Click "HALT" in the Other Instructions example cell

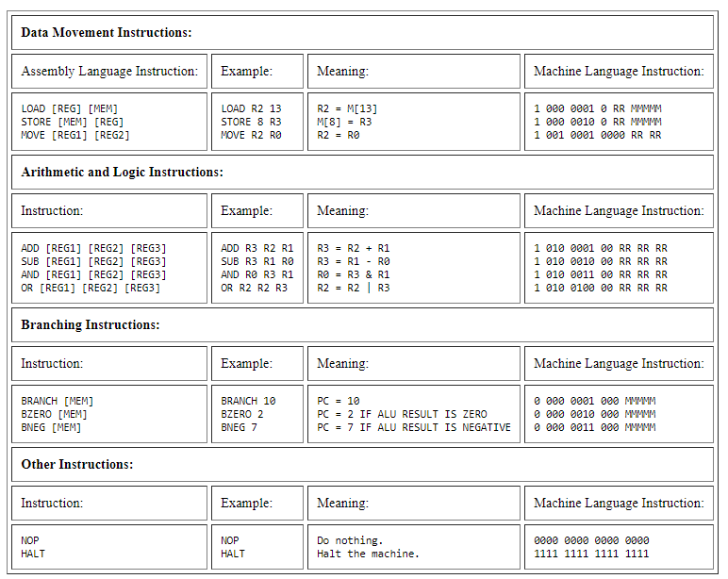(233, 554)
